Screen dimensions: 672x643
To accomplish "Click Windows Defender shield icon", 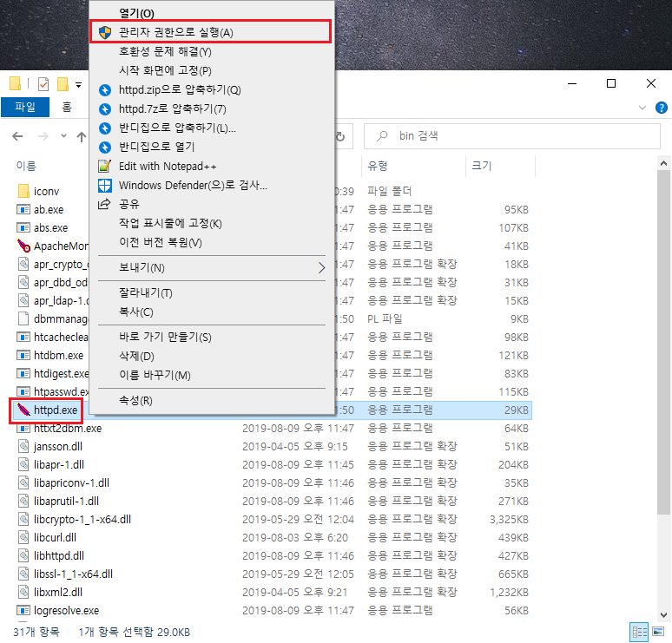I will 105,186.
